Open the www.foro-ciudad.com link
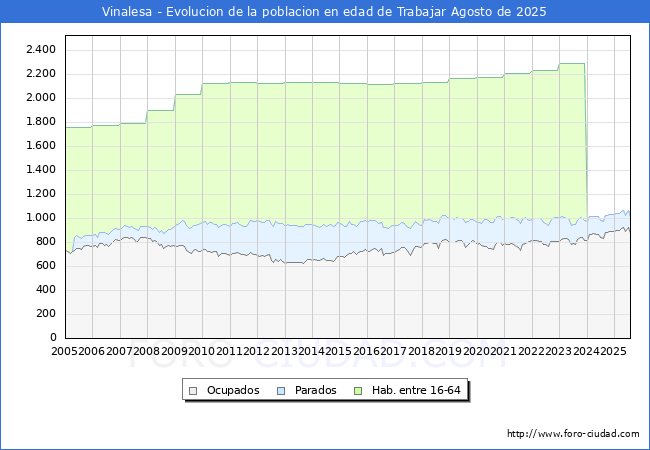The image size is (650, 450). 573,434
